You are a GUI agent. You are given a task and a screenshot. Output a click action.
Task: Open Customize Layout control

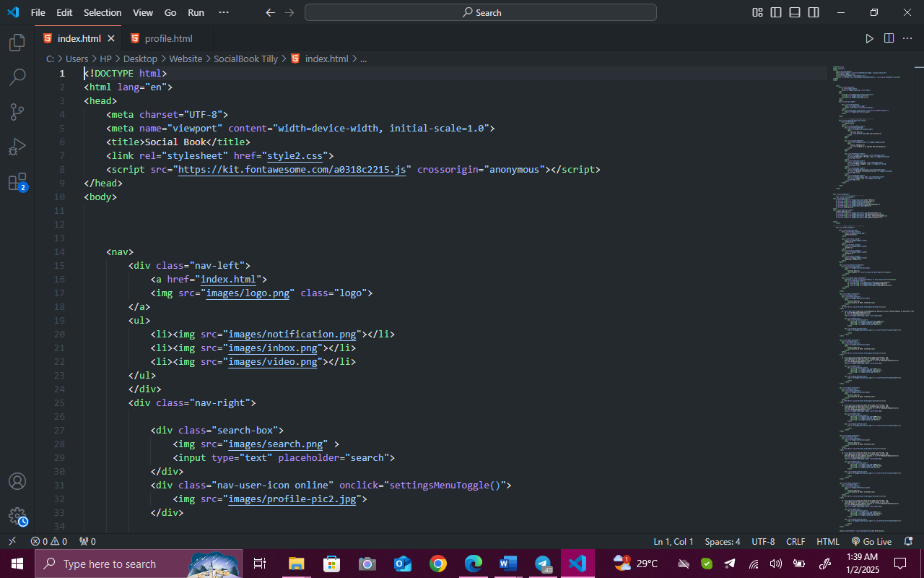click(757, 12)
